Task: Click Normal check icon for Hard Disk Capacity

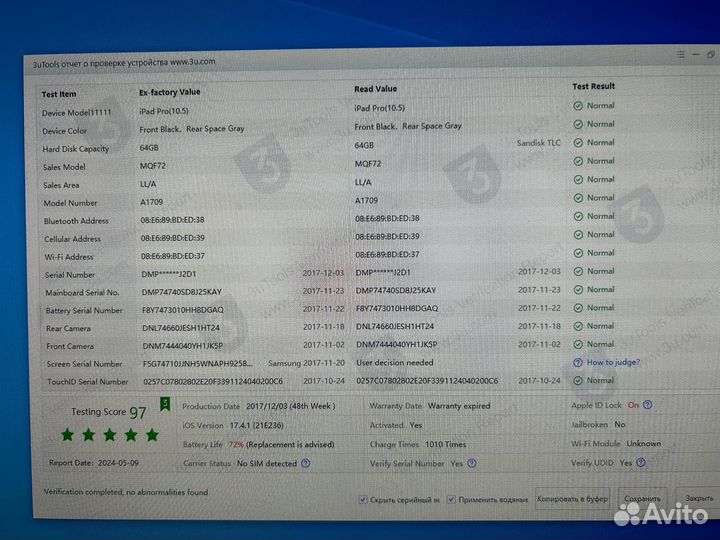Action: click(x=578, y=143)
